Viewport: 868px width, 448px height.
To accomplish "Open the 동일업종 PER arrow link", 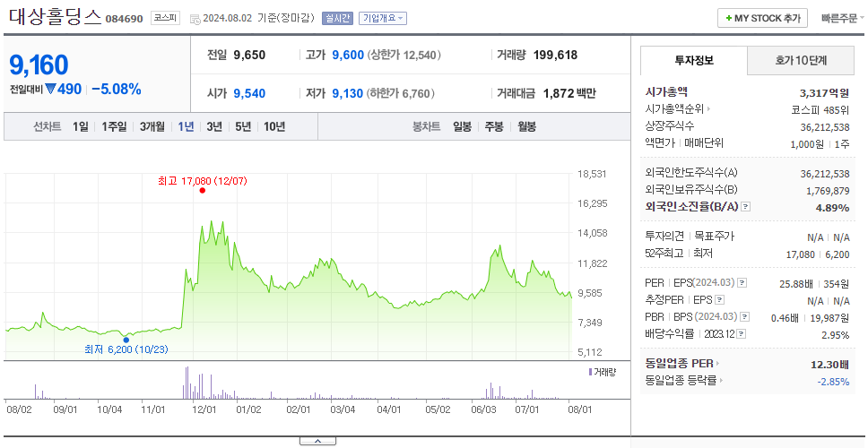I will 682,364.
